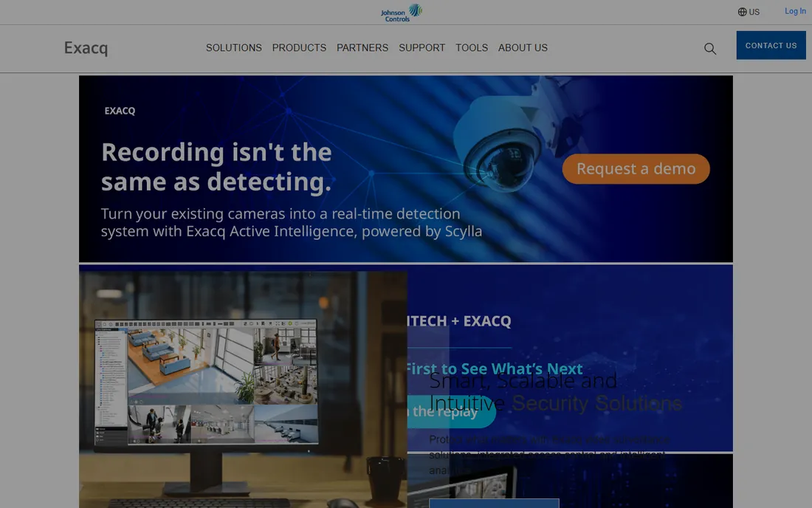
Task: Click the Contact Us button
Action: pos(771,45)
